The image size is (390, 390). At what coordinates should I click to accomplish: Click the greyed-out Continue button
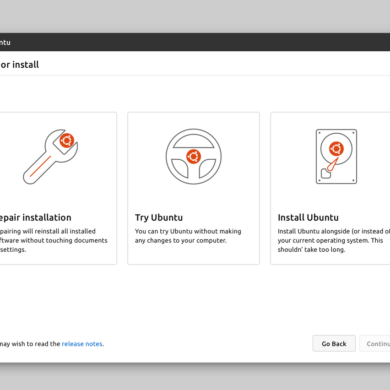click(375, 344)
